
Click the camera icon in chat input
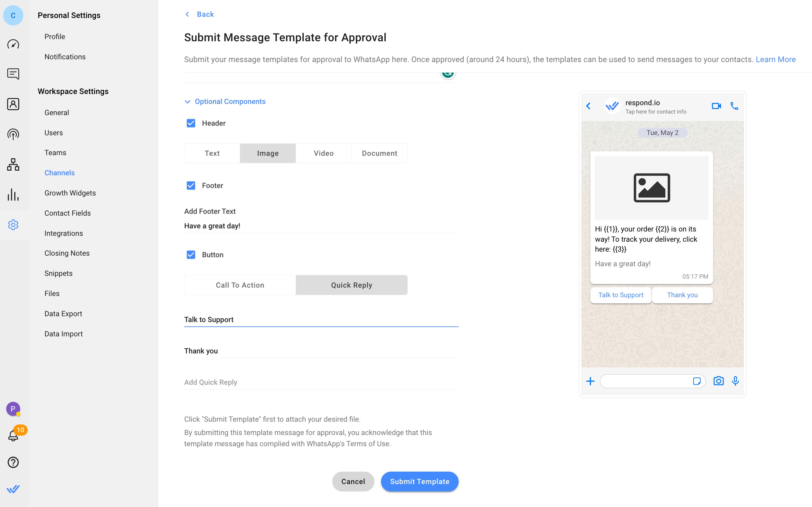pos(719,381)
